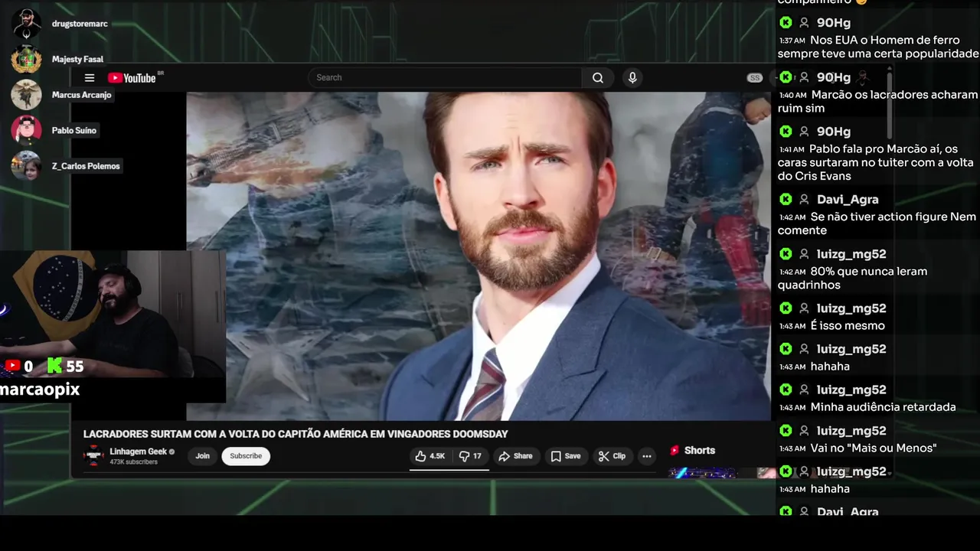
Task: Click the 1:42 AM timestamp beside 'Se não tiver'
Action: [792, 217]
